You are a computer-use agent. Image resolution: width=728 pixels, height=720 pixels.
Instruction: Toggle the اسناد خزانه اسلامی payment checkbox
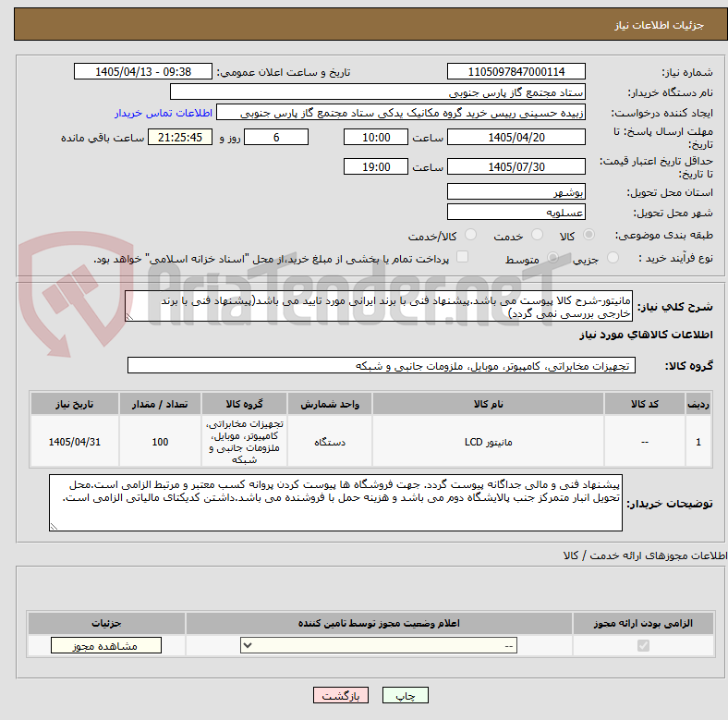pos(462,257)
